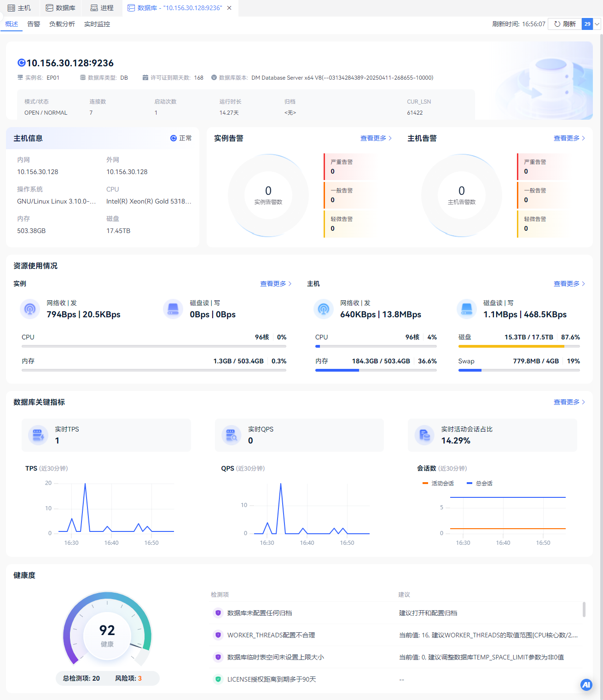
Task: Close the 10.156.30.128:9236 database tab
Action: click(x=229, y=8)
